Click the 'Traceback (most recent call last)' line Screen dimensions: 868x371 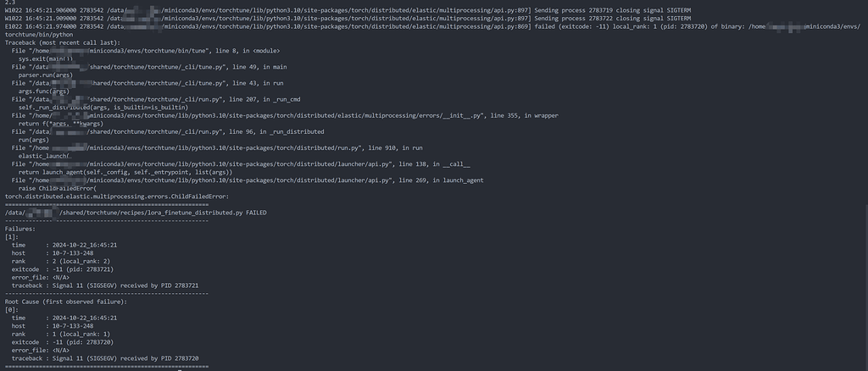pyautogui.click(x=62, y=42)
